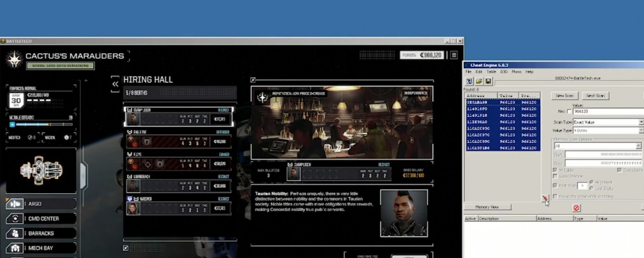This screenshot has width=644, height=258.
Task: Toggle the Writable checkbox
Action: 555,170
